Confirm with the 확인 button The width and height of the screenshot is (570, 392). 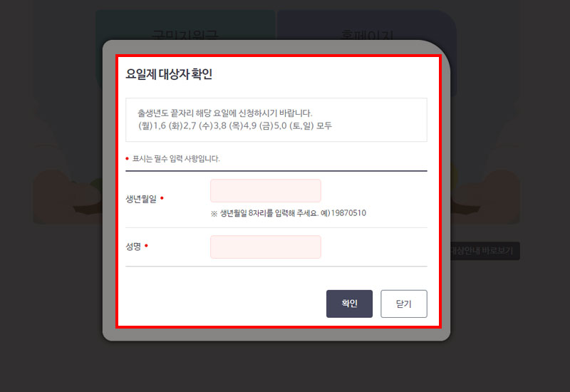(x=349, y=304)
